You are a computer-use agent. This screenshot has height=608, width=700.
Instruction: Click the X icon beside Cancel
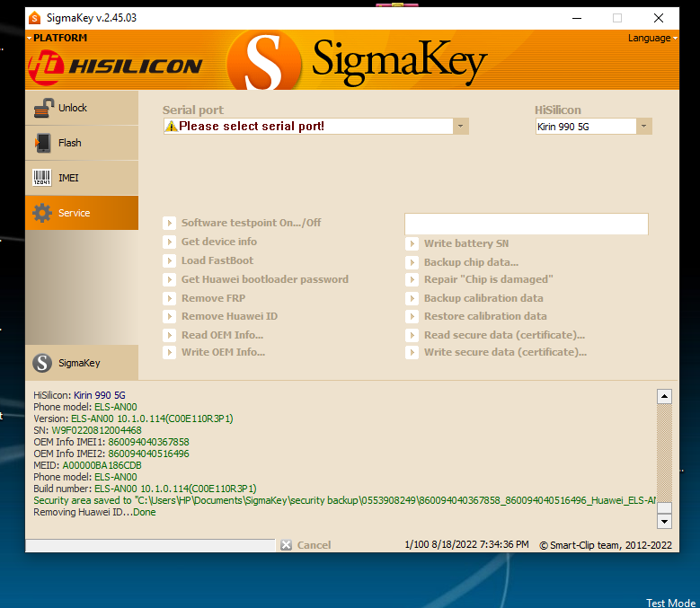click(x=286, y=545)
